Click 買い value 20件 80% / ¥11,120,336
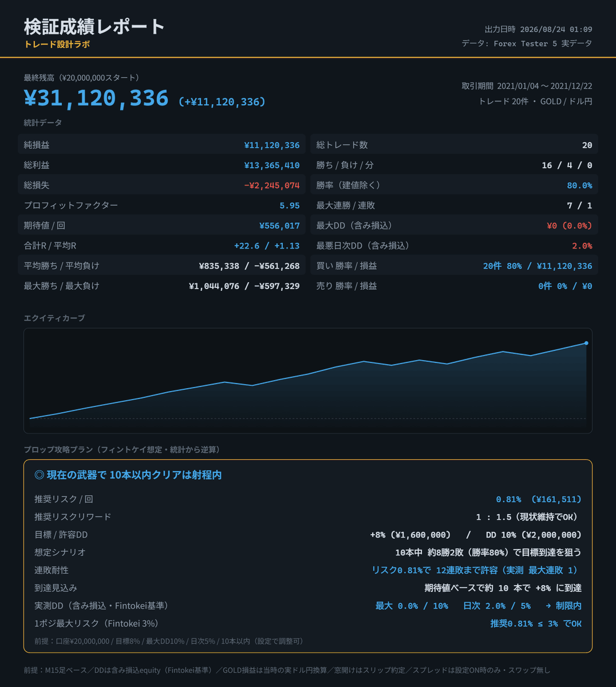 point(538,266)
